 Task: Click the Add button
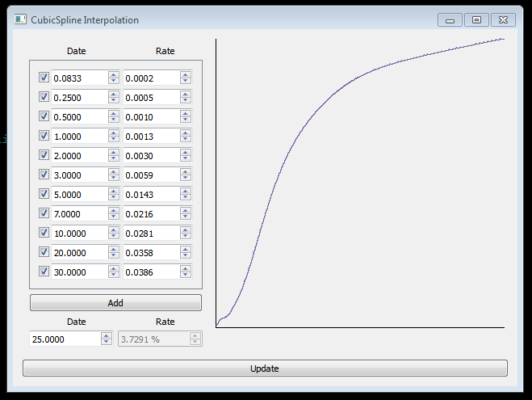(x=115, y=302)
